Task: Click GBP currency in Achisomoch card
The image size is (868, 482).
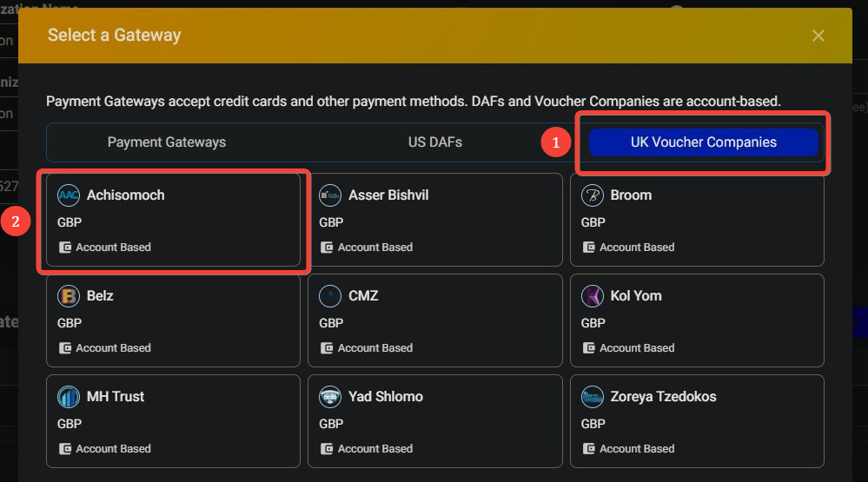Action: click(x=70, y=222)
